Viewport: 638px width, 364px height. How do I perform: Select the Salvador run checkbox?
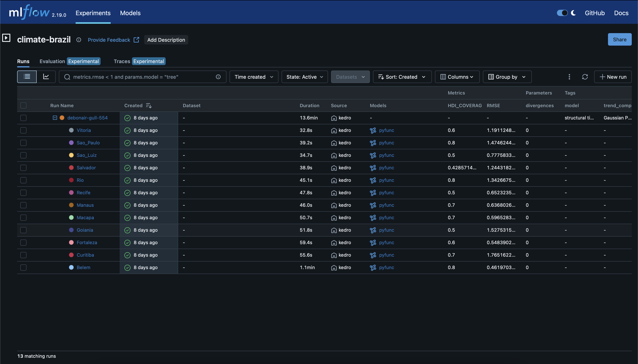tap(24, 168)
